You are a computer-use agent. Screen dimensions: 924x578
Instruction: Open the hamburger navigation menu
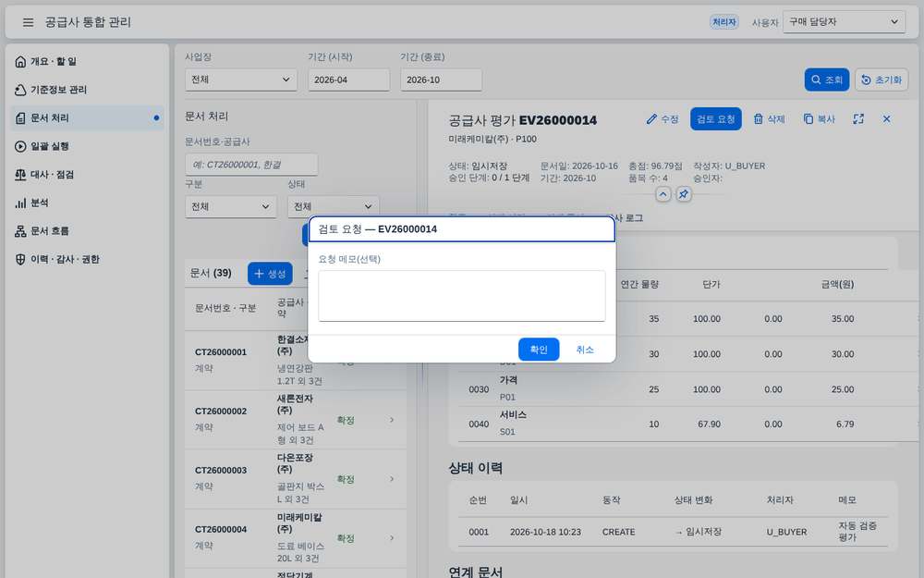click(28, 22)
